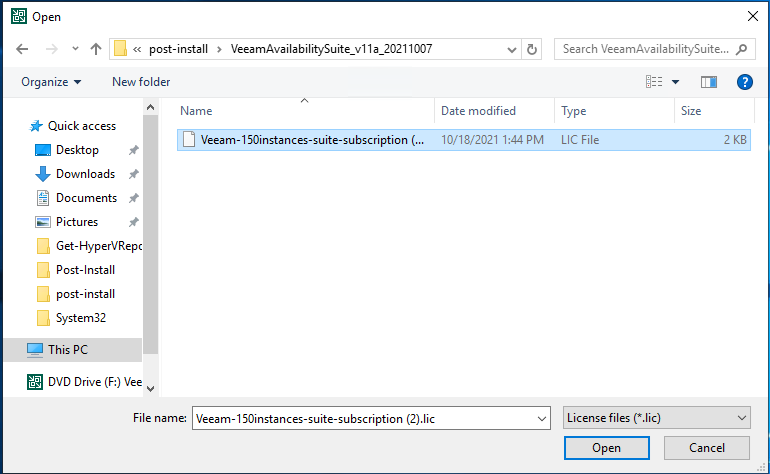
Task: Expand the post-install breadcrumb subfolder arrow
Action: (x=219, y=49)
